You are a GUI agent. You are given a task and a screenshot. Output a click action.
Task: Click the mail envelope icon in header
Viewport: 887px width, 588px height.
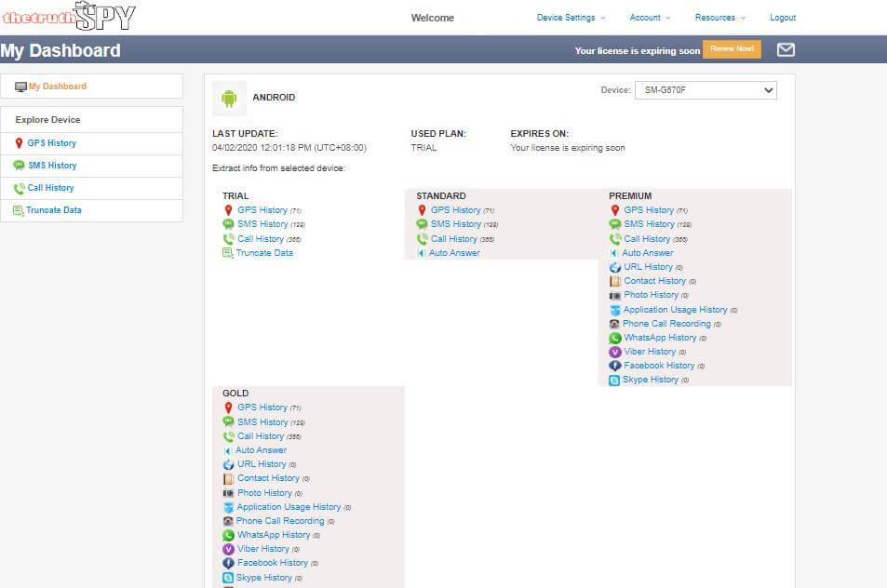click(786, 49)
